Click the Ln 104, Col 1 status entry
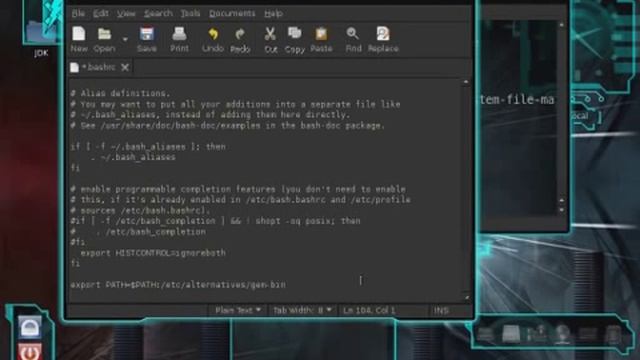 coord(369,310)
